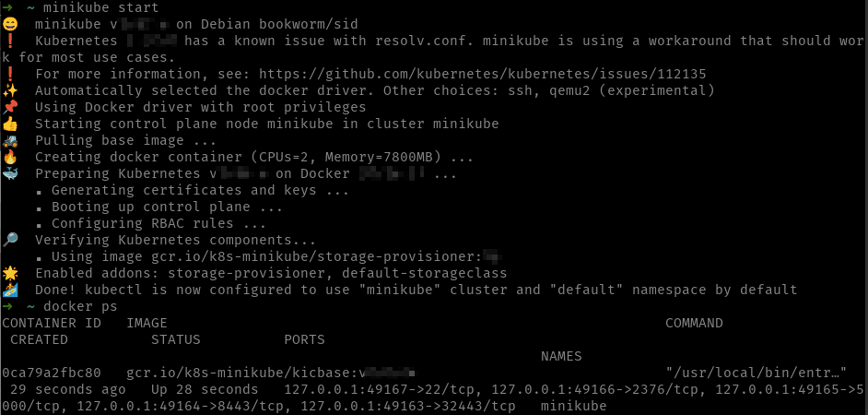
Task: Click exclamation mark before "For more information"
Action: tap(10, 74)
